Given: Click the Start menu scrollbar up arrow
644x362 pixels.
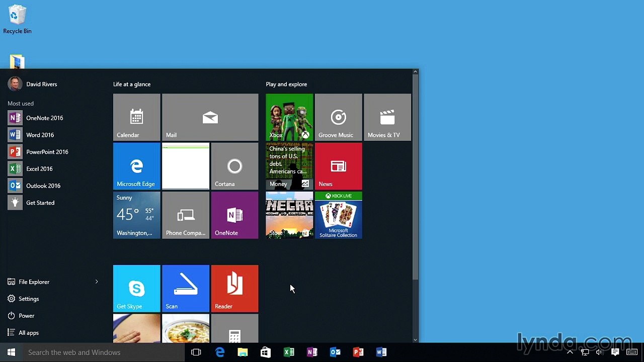Looking at the screenshot, I should tap(415, 72).
